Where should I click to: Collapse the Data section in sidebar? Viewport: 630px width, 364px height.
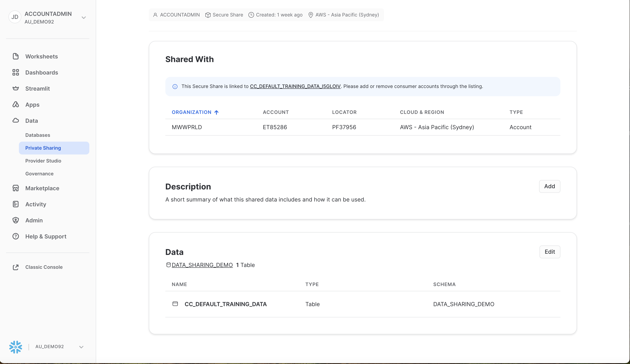tap(32, 121)
